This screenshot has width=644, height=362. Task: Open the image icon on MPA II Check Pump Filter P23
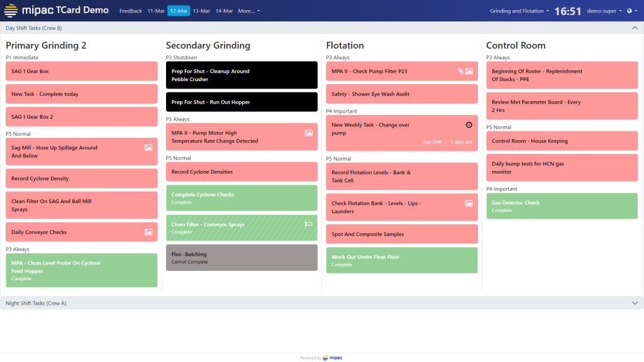469,71
